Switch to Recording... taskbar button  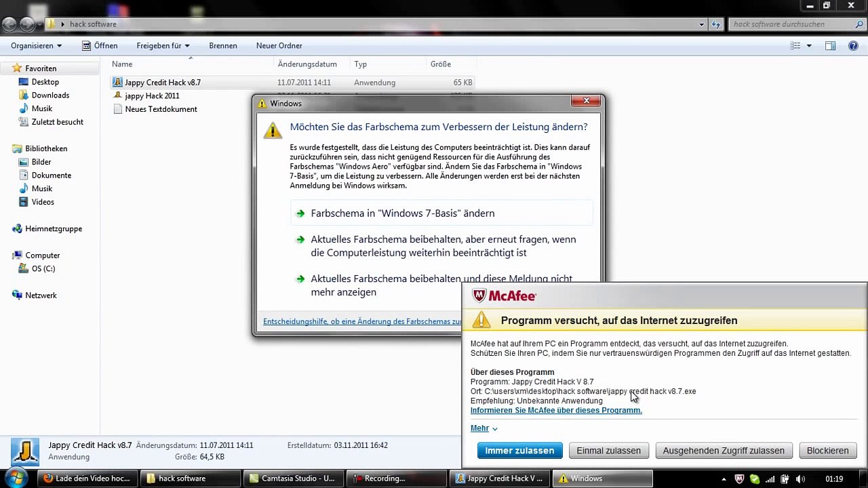coord(396,479)
